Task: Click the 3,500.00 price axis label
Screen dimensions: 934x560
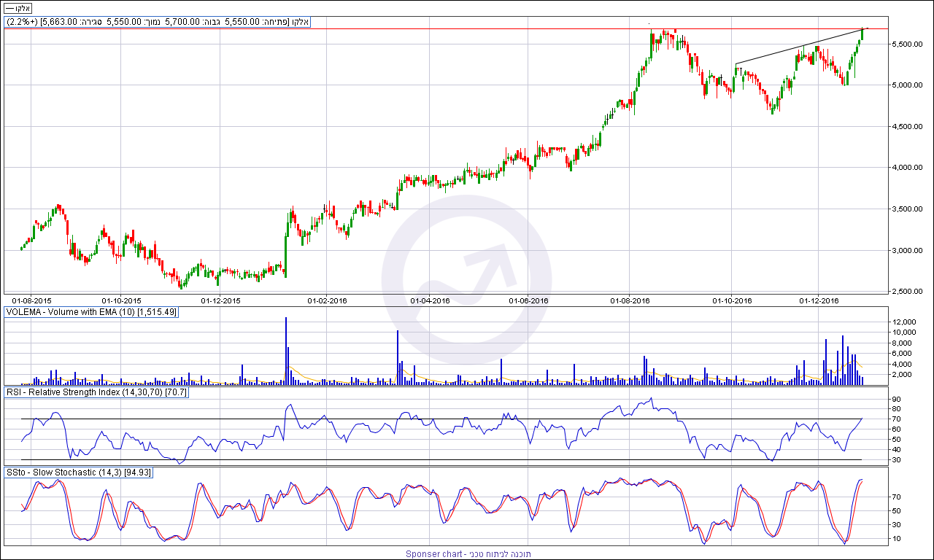Action: [x=908, y=209]
